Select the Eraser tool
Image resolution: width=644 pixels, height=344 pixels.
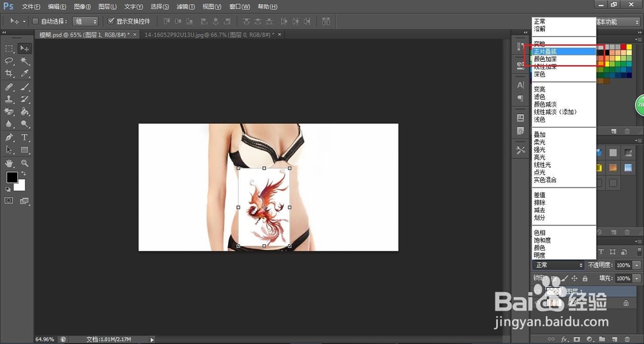click(x=8, y=111)
